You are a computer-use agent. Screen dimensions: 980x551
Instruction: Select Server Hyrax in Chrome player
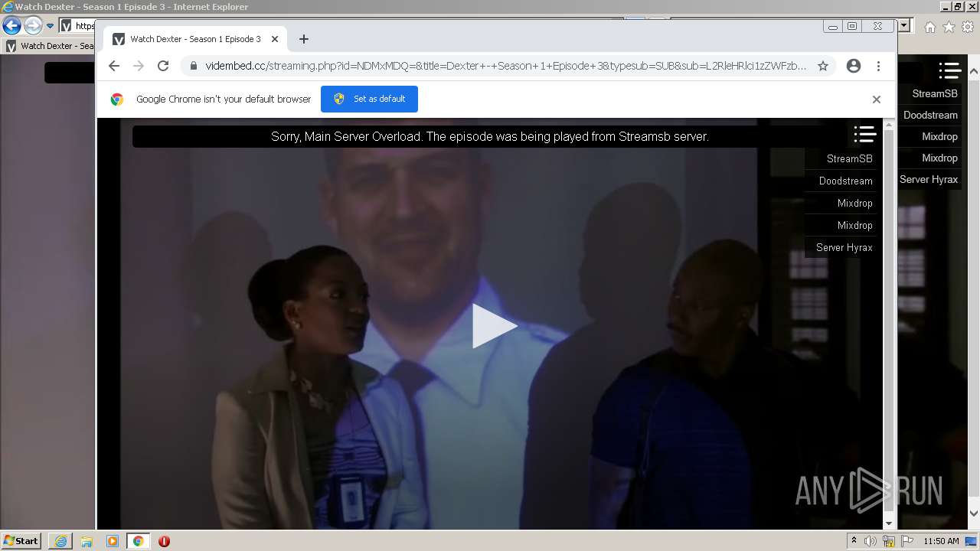(x=844, y=247)
